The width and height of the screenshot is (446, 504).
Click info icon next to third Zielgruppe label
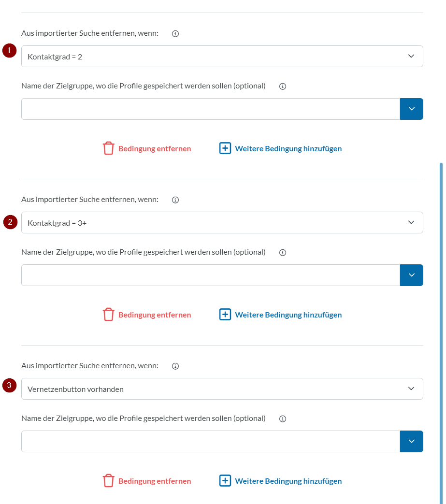[283, 418]
